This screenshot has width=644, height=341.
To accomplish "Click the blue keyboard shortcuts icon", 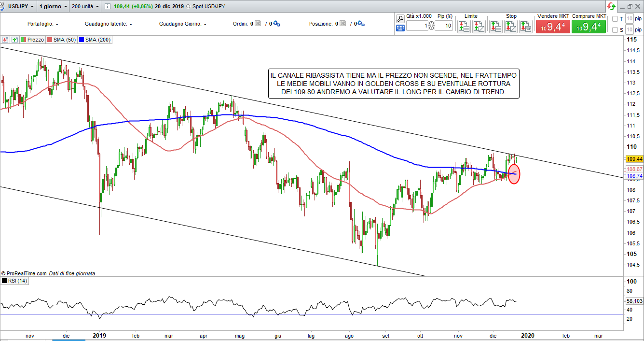I will (x=400, y=28).
